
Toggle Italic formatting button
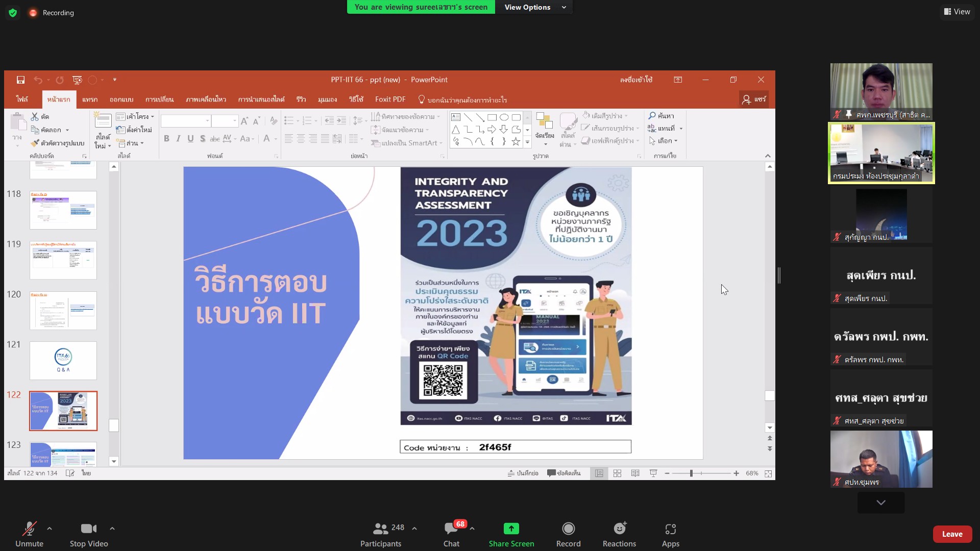point(178,138)
